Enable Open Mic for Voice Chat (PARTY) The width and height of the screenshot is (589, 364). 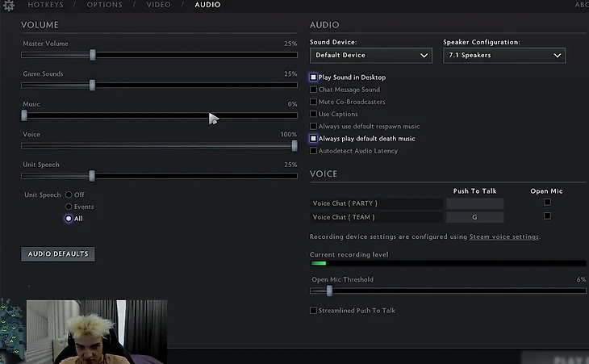[x=547, y=203]
